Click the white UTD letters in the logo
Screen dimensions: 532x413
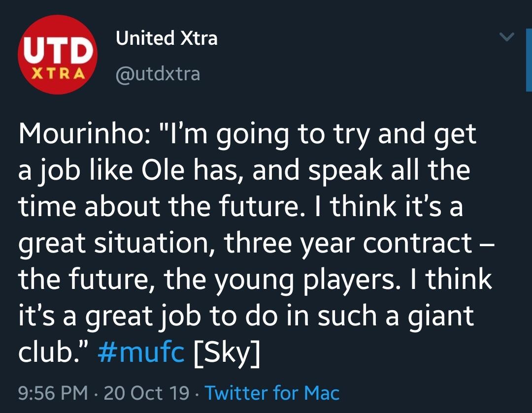pyautogui.click(x=57, y=50)
